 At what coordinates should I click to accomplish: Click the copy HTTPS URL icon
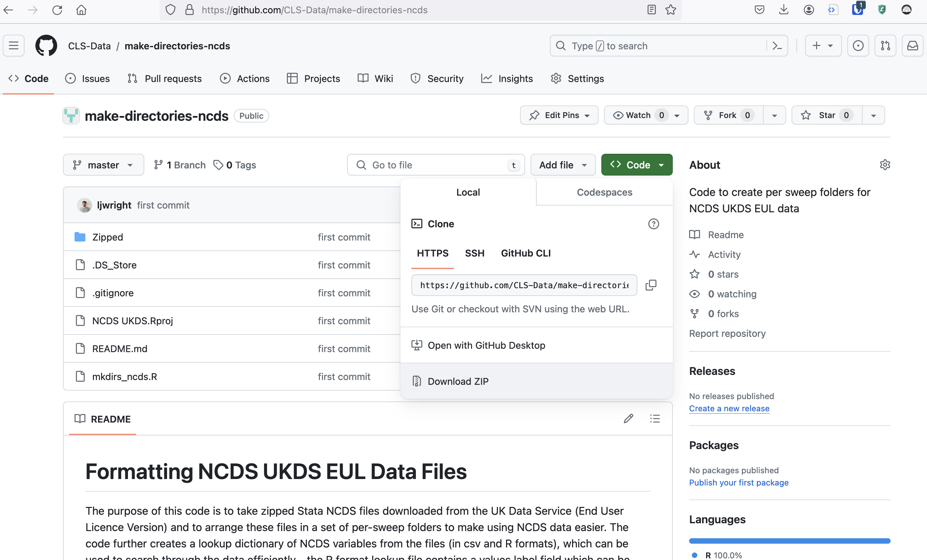click(651, 285)
